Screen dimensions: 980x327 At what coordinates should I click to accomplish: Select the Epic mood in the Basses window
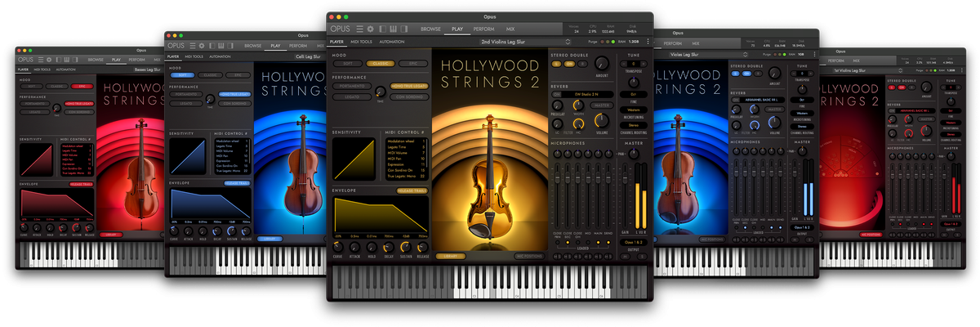[81, 85]
